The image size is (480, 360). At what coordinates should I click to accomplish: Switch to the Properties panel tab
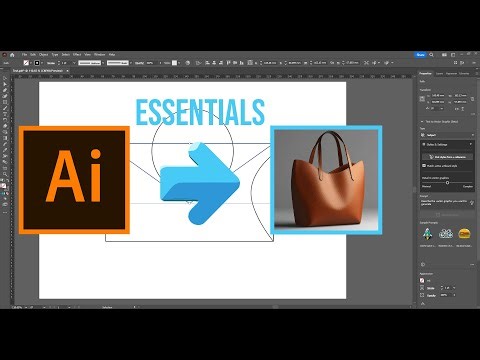click(x=425, y=73)
